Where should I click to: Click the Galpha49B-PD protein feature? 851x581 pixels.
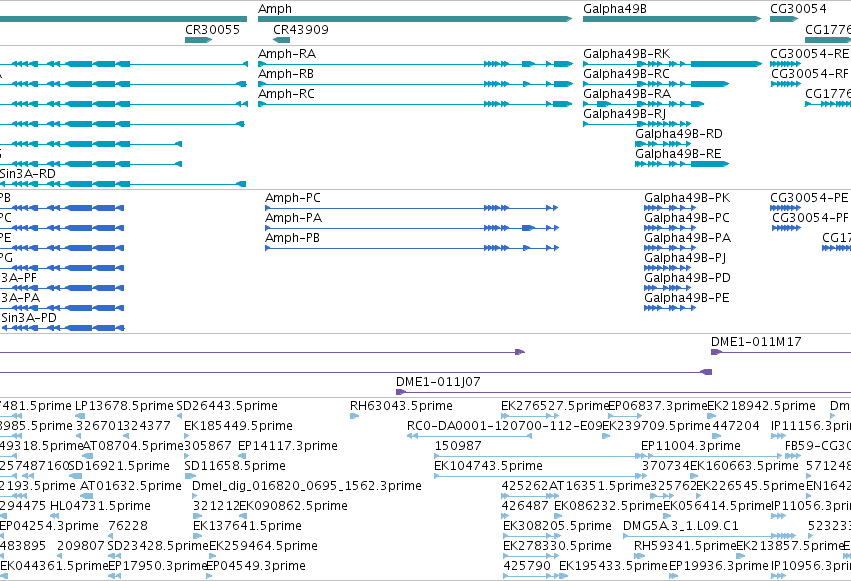[x=668, y=288]
